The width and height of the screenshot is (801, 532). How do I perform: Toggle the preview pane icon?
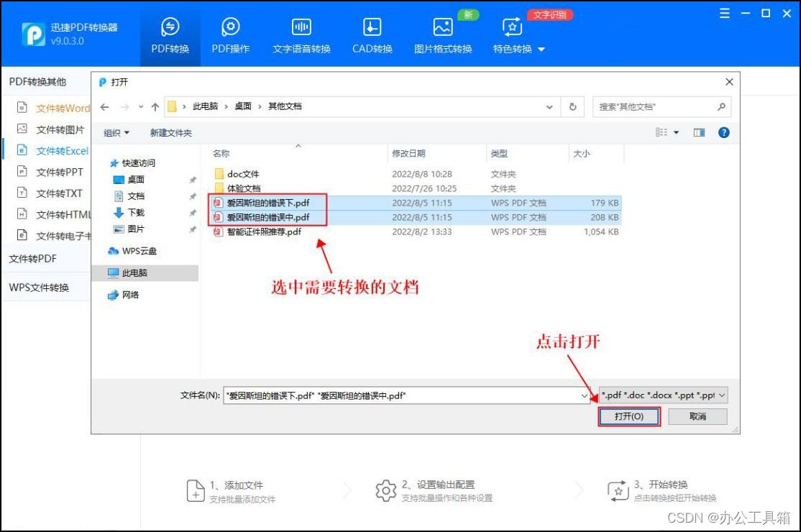pyautogui.click(x=700, y=133)
